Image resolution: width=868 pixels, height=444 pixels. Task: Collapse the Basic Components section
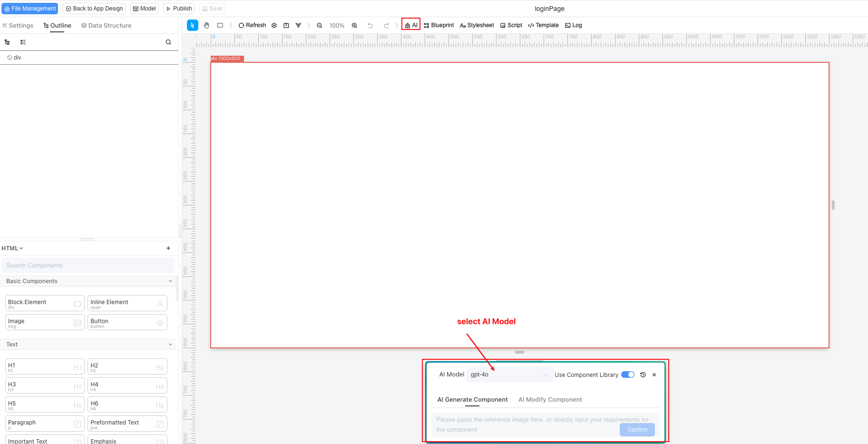tap(171, 281)
